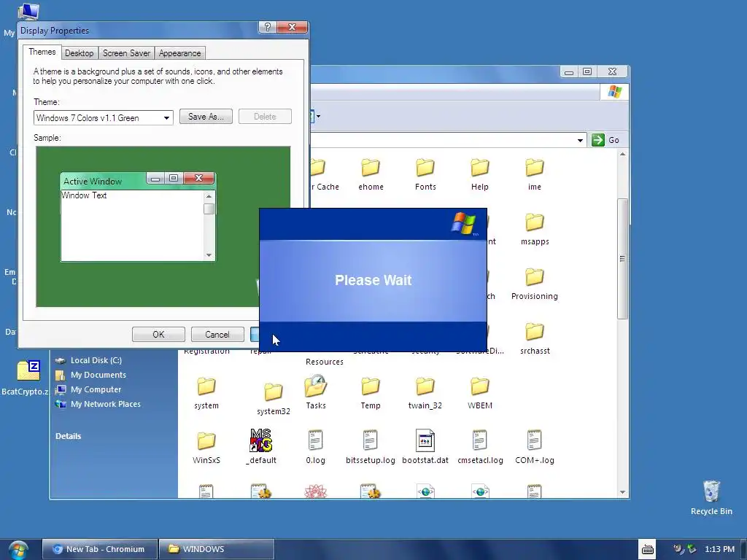Switch to New Tab - Chromium taskbar button
The image size is (747, 560).
pyautogui.click(x=100, y=549)
